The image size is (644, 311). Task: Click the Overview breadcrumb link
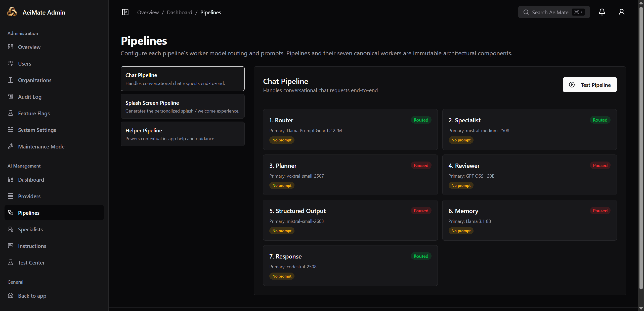click(x=148, y=12)
